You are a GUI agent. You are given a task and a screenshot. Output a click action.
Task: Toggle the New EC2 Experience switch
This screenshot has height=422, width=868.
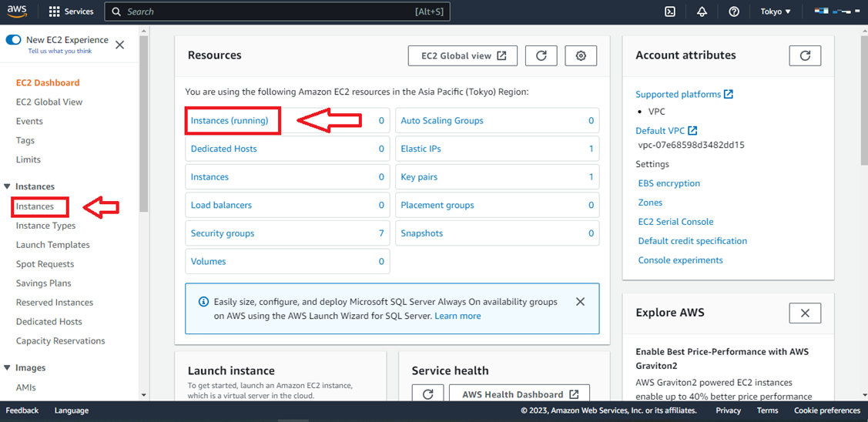pos(13,40)
